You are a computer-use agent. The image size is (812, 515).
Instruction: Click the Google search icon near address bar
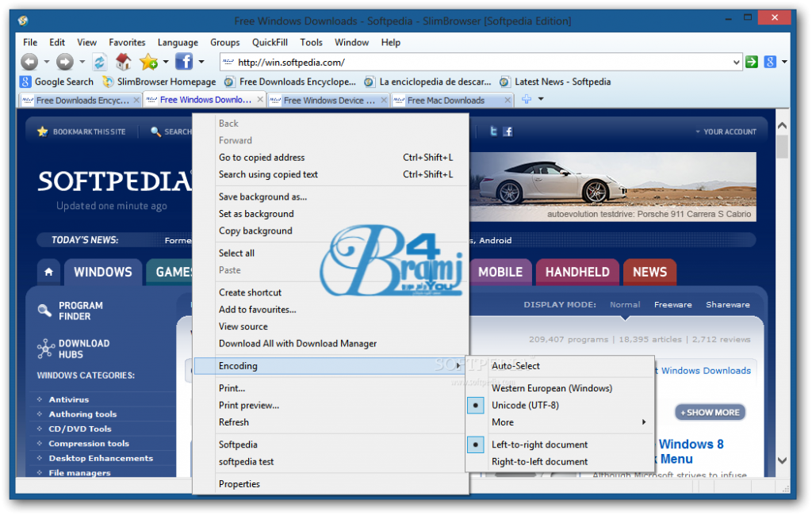coord(770,61)
